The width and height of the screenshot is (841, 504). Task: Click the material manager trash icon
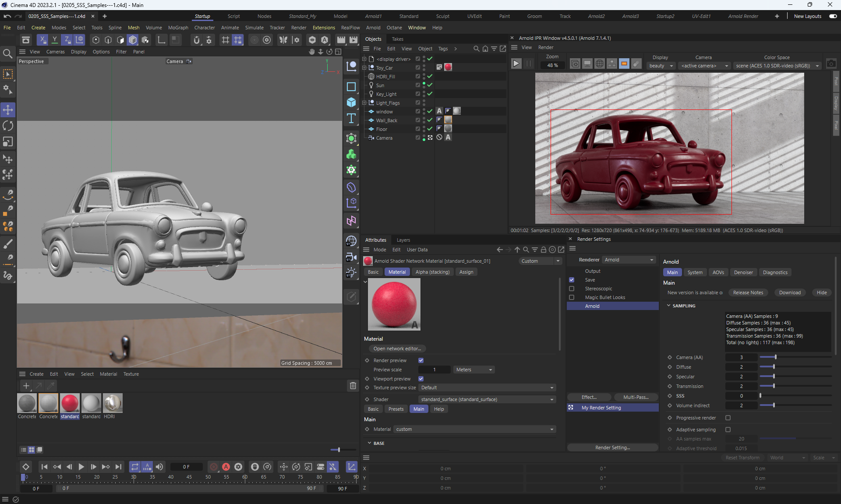(353, 386)
